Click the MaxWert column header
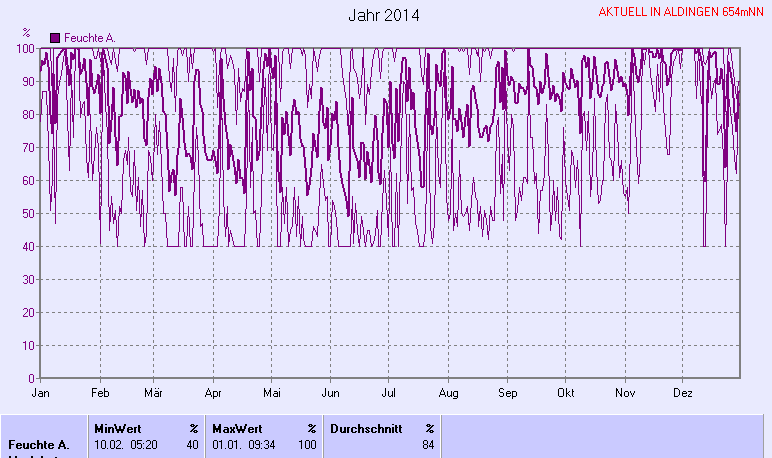The width and height of the screenshot is (772, 458). 236,428
